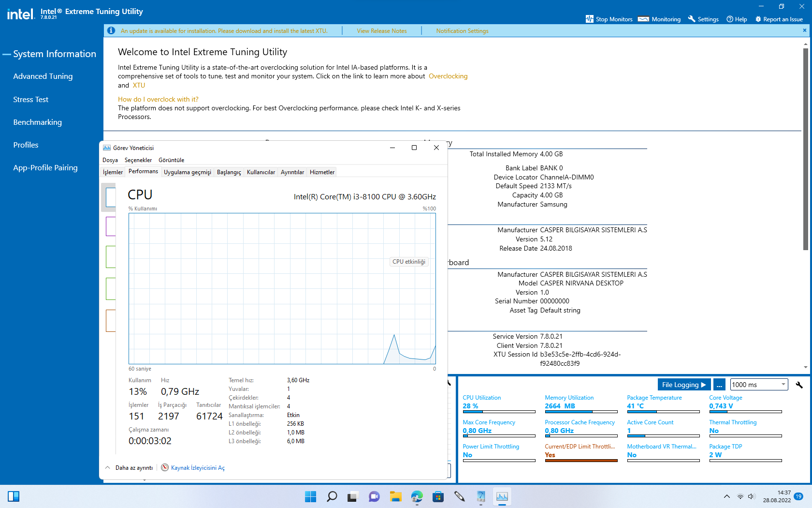Open the Monitoring graph icon in XTU

pos(643,19)
